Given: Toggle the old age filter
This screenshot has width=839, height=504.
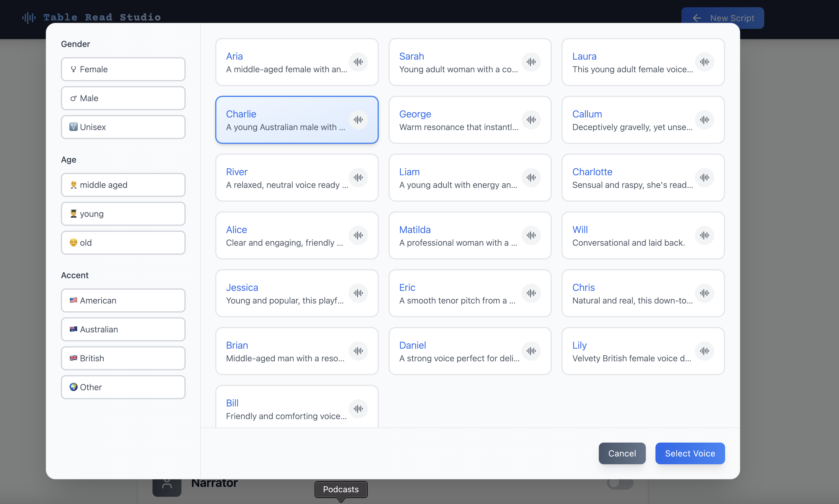Looking at the screenshot, I should click(123, 242).
